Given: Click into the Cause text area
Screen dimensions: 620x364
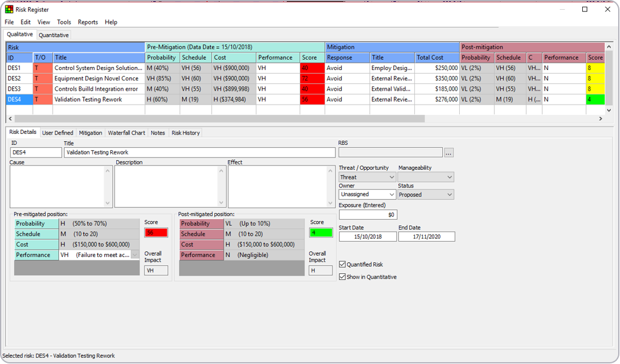Looking at the screenshot, I should tap(58, 186).
